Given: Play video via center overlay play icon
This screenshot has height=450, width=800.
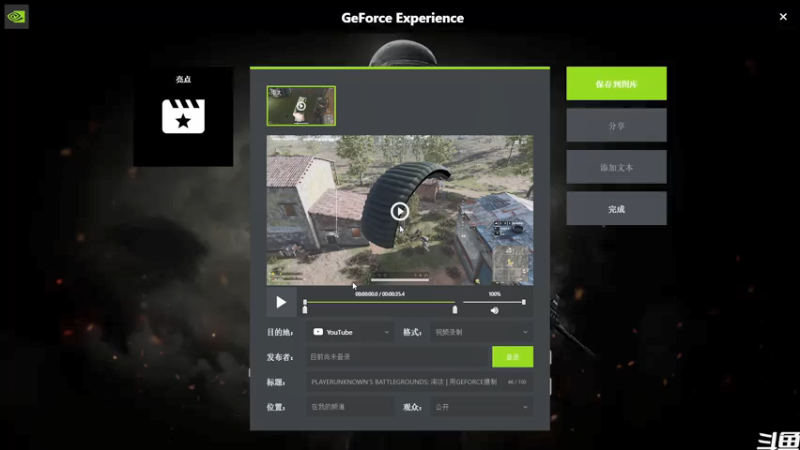Looking at the screenshot, I should 399,211.
